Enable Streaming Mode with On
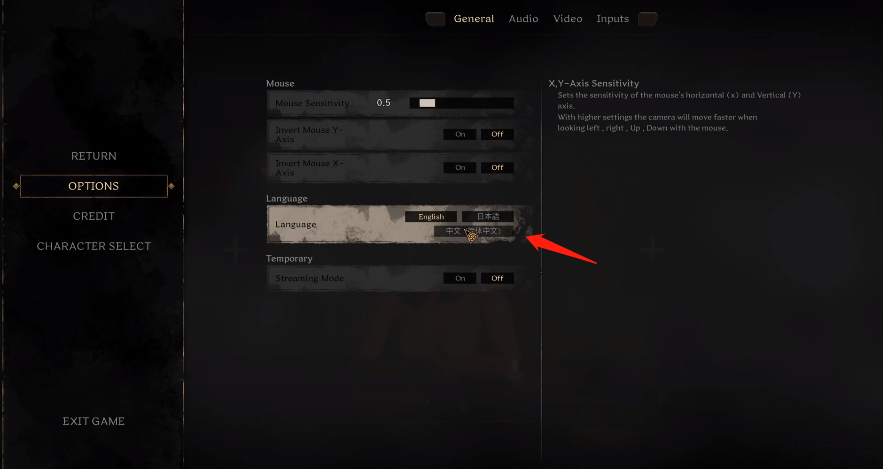This screenshot has height=469, width=883. pyautogui.click(x=460, y=278)
